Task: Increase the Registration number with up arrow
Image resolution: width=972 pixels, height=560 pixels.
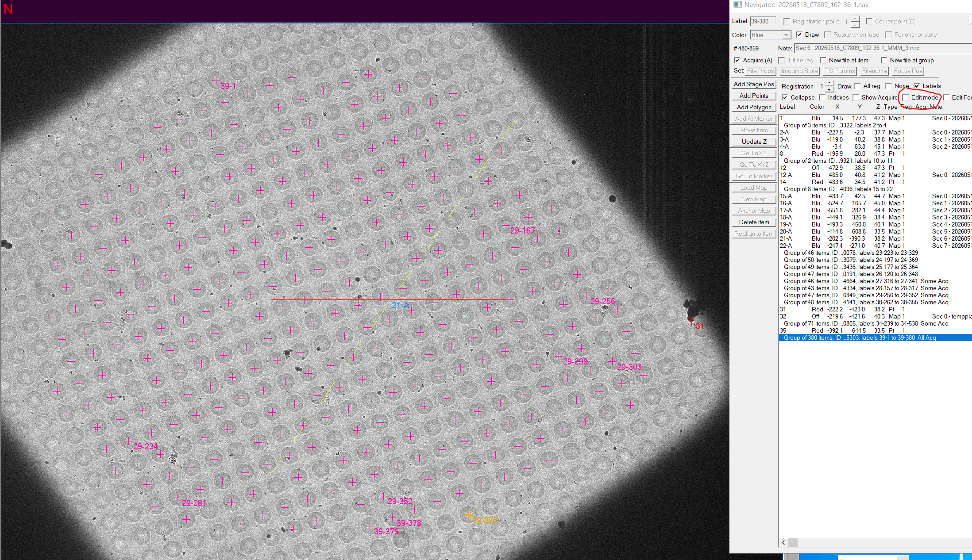Action: [x=829, y=84]
